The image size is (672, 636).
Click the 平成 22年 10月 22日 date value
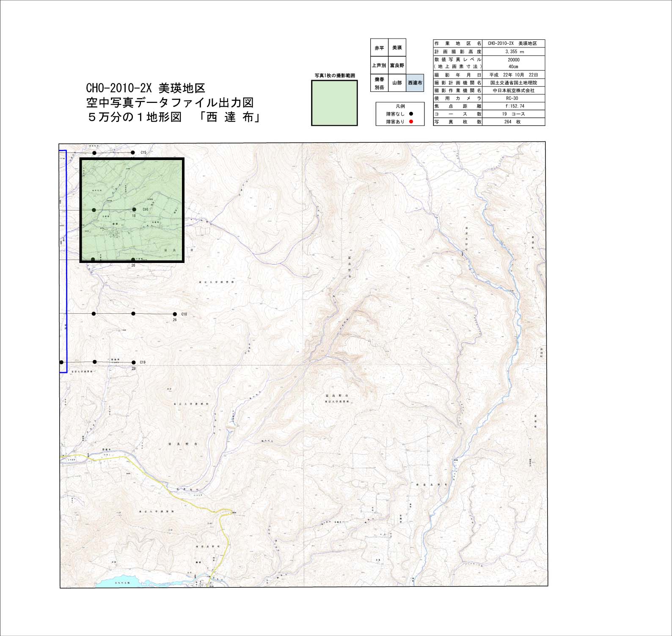pyautogui.click(x=513, y=75)
